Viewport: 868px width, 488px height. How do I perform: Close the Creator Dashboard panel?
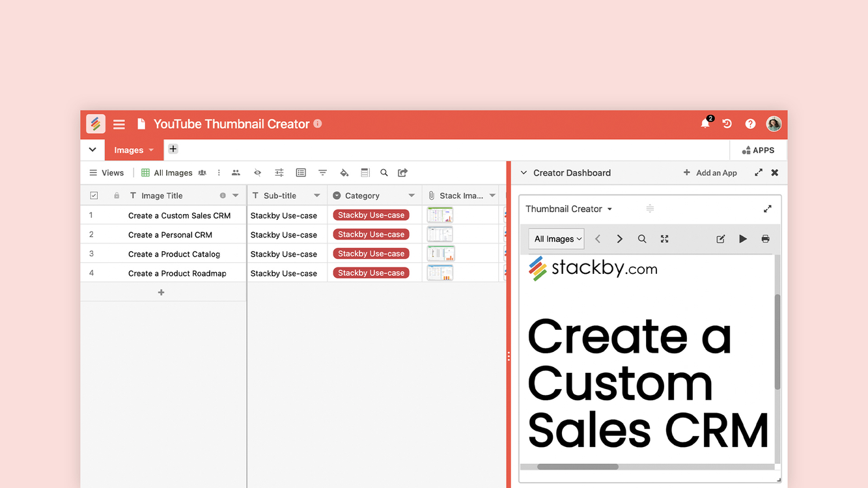click(775, 173)
